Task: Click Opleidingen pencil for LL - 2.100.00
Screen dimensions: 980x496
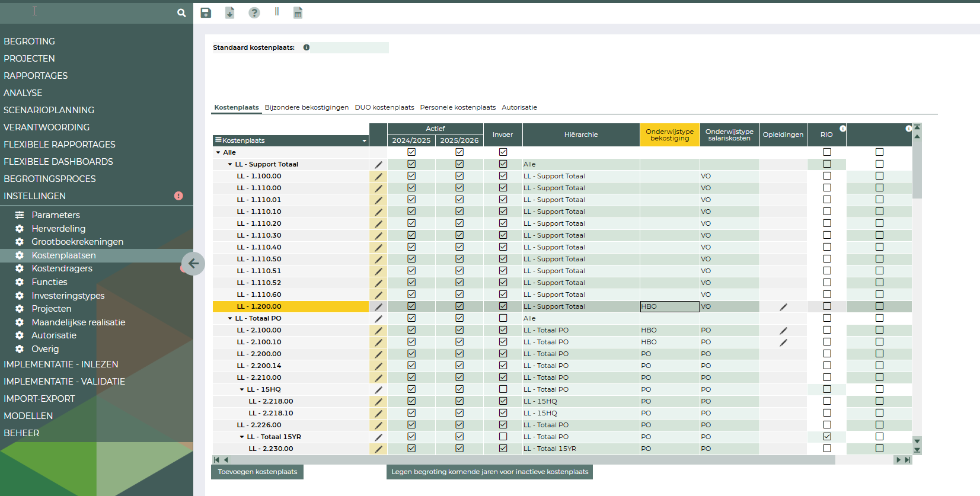Action: point(783,331)
